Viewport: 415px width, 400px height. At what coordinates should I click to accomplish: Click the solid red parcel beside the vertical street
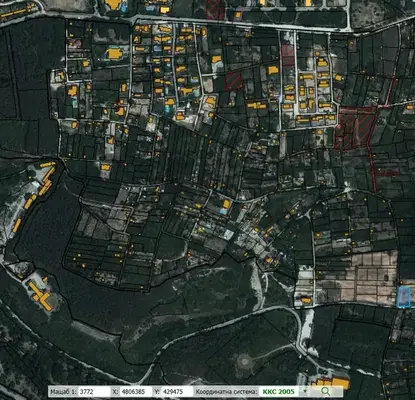pyautogui.click(x=288, y=55)
